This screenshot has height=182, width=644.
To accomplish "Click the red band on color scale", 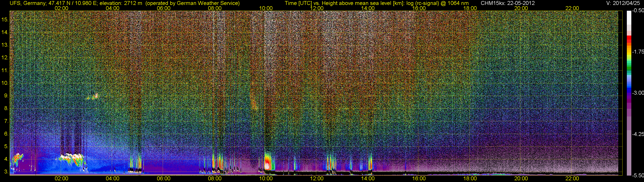I will pos(629,39).
